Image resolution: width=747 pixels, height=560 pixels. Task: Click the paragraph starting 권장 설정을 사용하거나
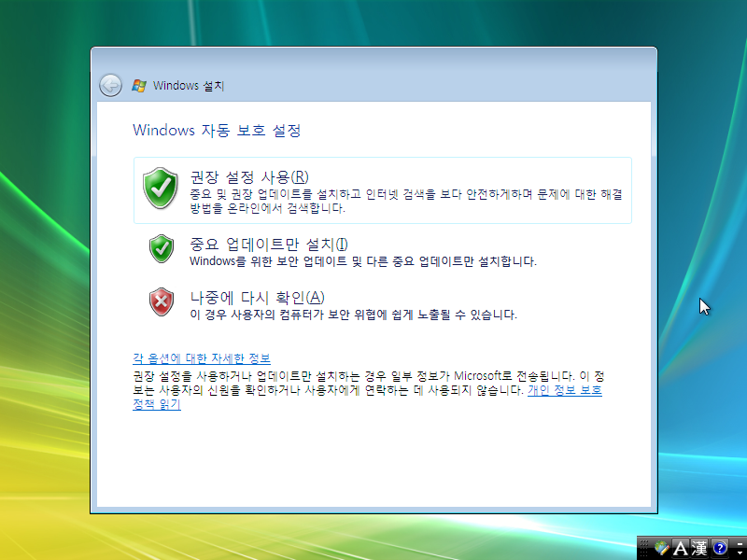368,389
